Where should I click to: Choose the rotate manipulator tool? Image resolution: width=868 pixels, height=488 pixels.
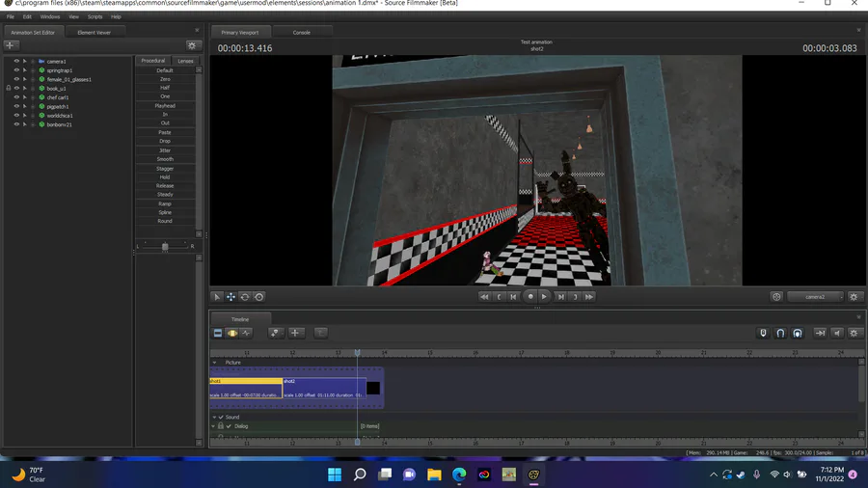point(245,297)
